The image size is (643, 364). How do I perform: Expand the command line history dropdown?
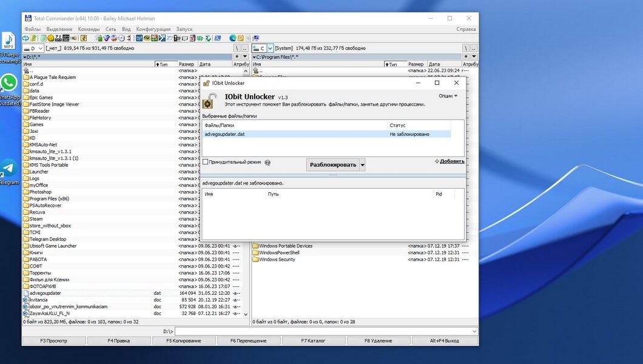point(474,331)
